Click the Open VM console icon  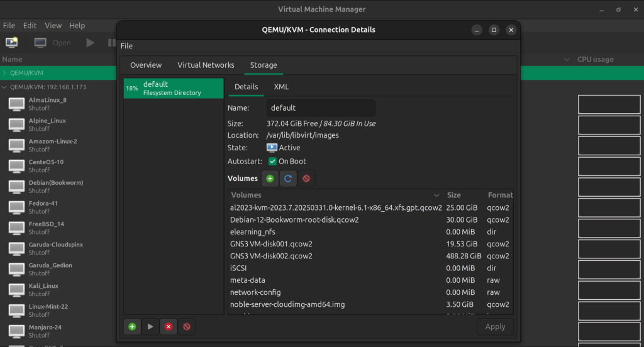click(x=40, y=43)
